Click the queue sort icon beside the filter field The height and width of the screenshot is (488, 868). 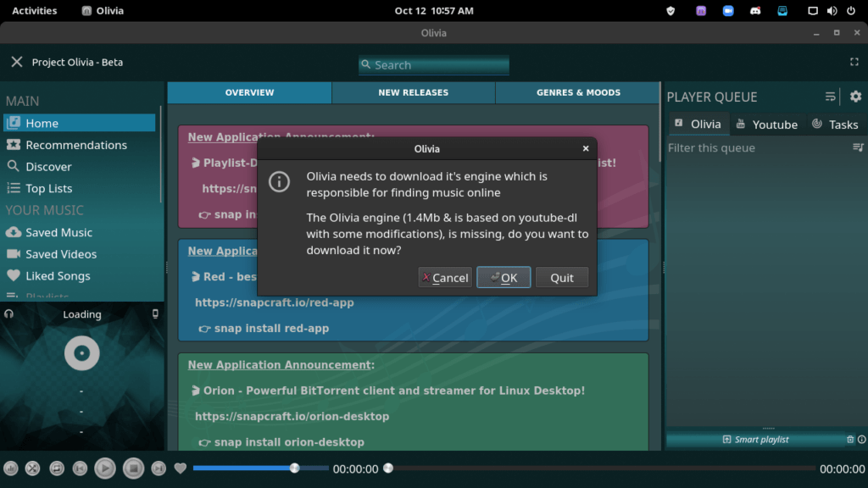[858, 148]
